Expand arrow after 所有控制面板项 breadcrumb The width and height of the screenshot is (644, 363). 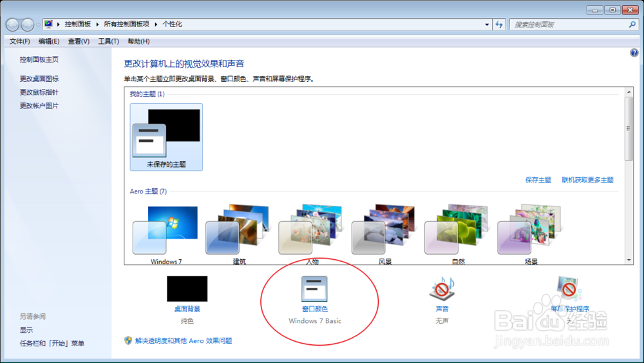[156, 25]
